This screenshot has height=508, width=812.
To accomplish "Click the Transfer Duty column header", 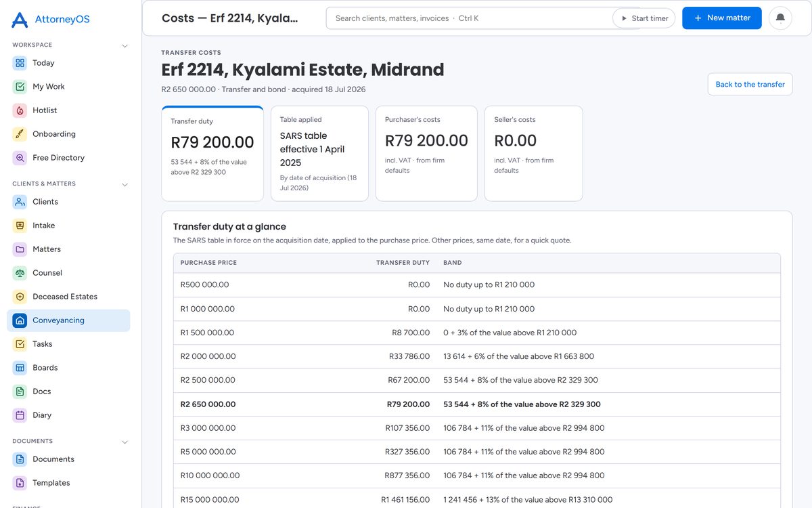I will [x=403, y=263].
